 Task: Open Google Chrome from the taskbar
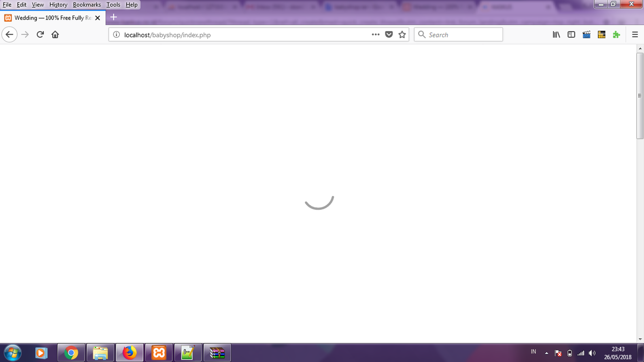[71, 353]
